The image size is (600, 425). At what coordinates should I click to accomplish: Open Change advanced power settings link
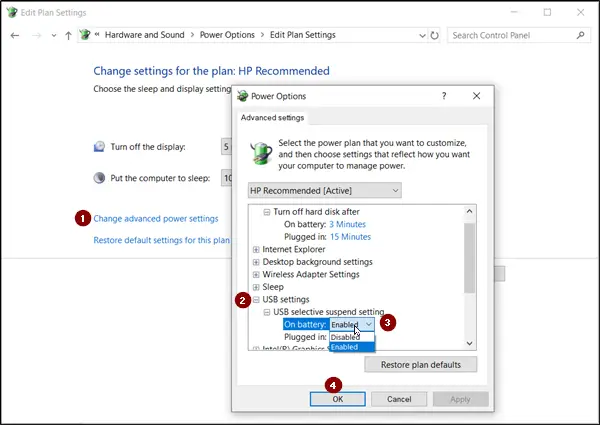[x=156, y=219]
